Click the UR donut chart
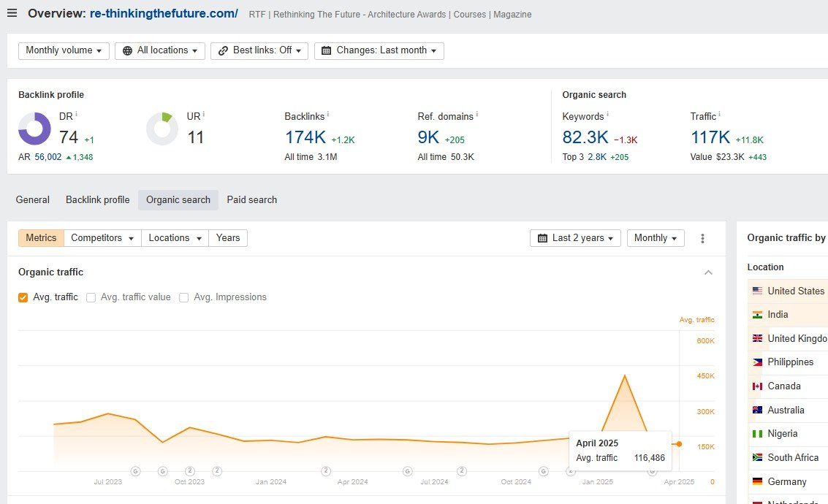The height and width of the screenshot is (504, 828). pyautogui.click(x=162, y=129)
